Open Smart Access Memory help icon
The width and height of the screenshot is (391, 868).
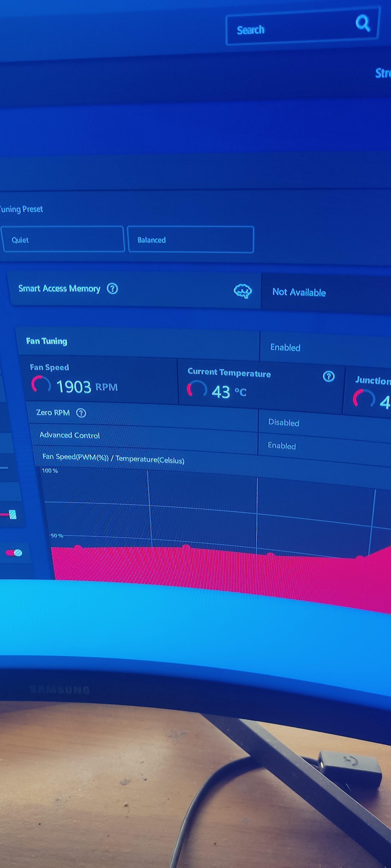(112, 288)
